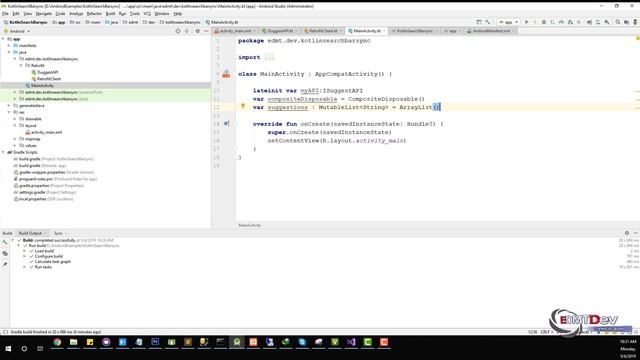Click the class gutter icon beside MainActivity declaration
This screenshot has width=640, height=360.
point(226,74)
